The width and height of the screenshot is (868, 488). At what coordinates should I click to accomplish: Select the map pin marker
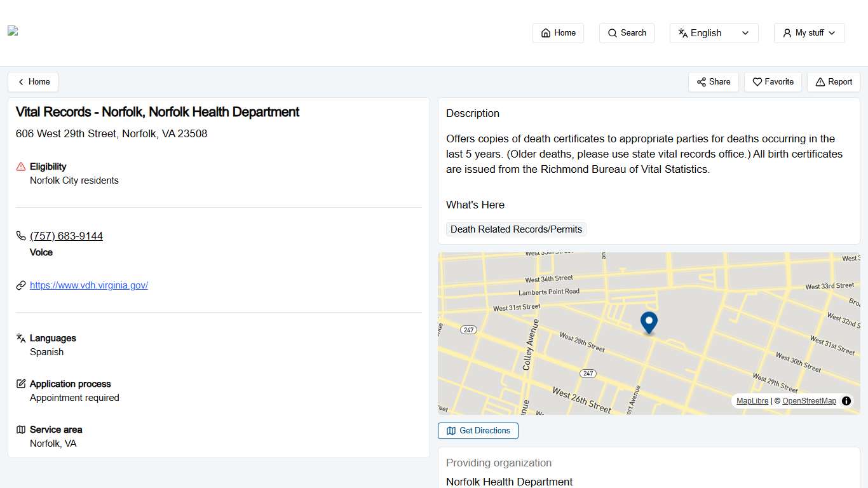point(649,323)
